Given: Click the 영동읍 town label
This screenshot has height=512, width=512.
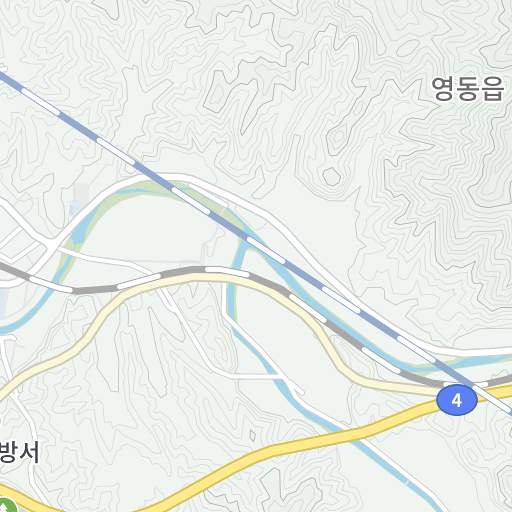Looking at the screenshot, I should [468, 88].
